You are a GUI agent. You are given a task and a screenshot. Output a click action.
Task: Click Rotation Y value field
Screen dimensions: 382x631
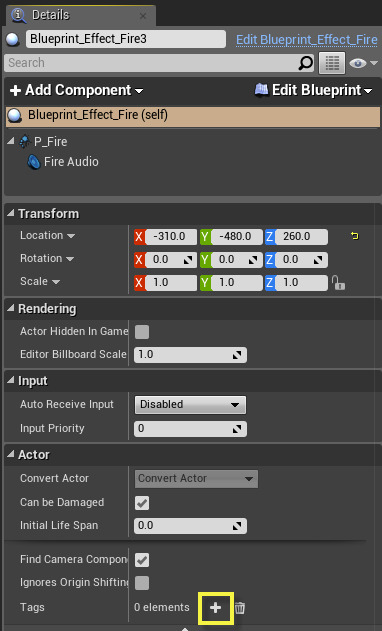pyautogui.click(x=237, y=260)
